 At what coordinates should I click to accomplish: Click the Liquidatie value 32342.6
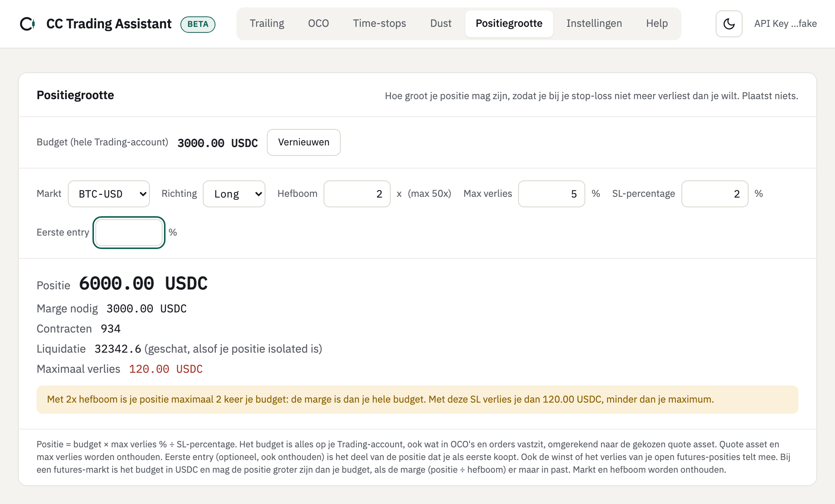point(118,349)
